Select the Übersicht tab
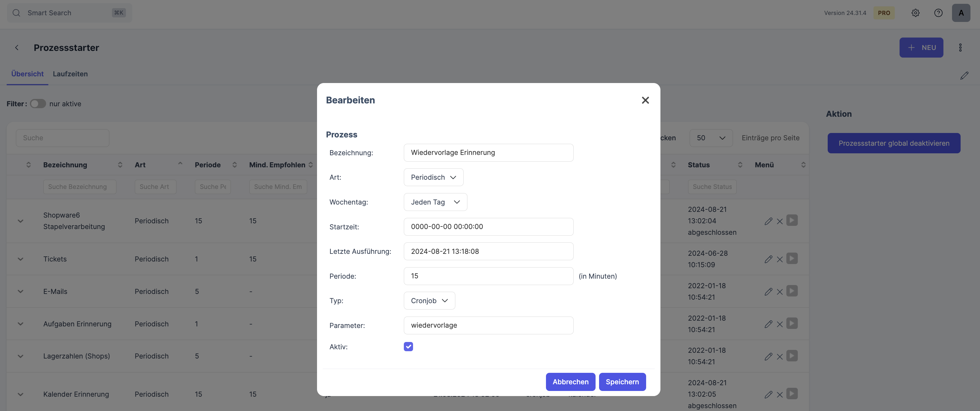The image size is (980, 411). tap(27, 74)
